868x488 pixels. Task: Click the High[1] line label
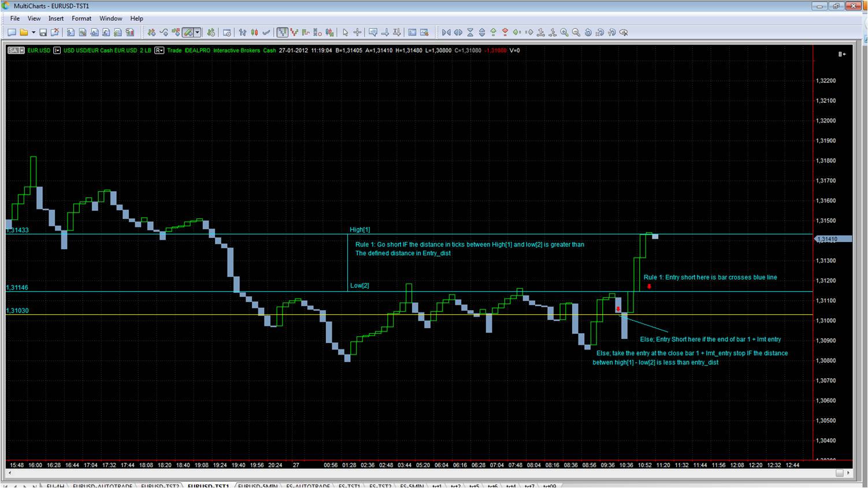pyautogui.click(x=359, y=229)
